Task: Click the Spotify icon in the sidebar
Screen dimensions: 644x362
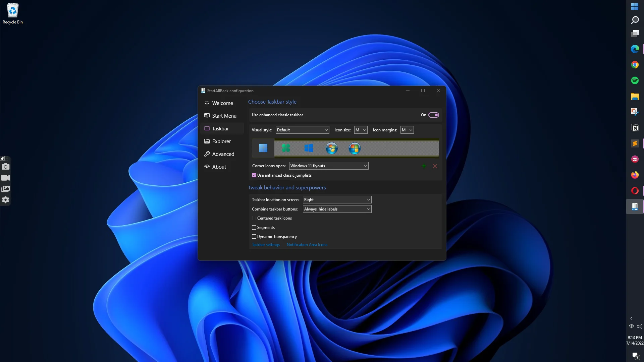Action: [635, 80]
